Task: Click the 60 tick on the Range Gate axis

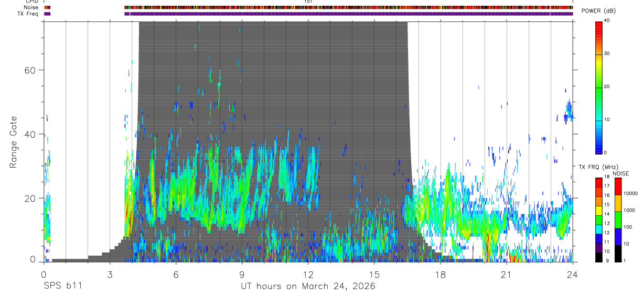Action: tap(30, 70)
